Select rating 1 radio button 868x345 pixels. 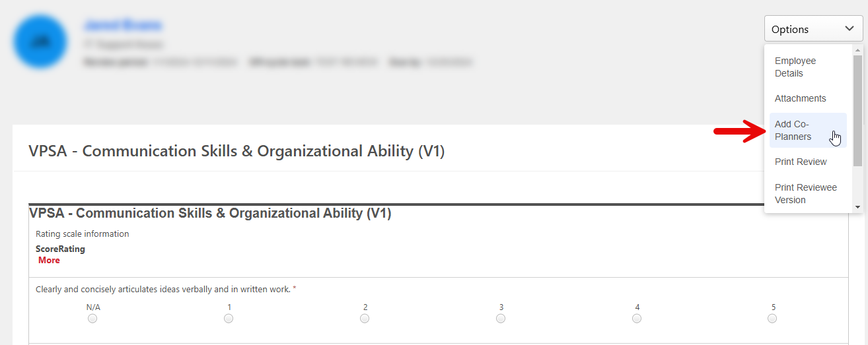pyautogui.click(x=229, y=319)
